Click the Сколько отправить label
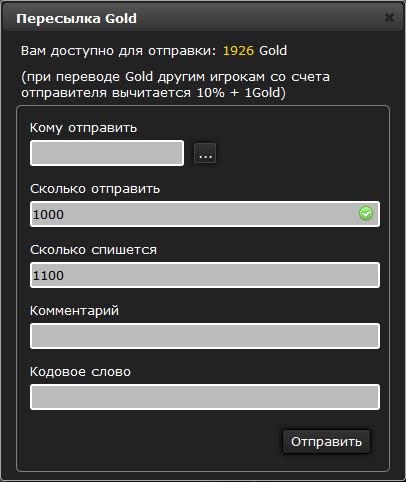406x482 pixels. coord(95,189)
